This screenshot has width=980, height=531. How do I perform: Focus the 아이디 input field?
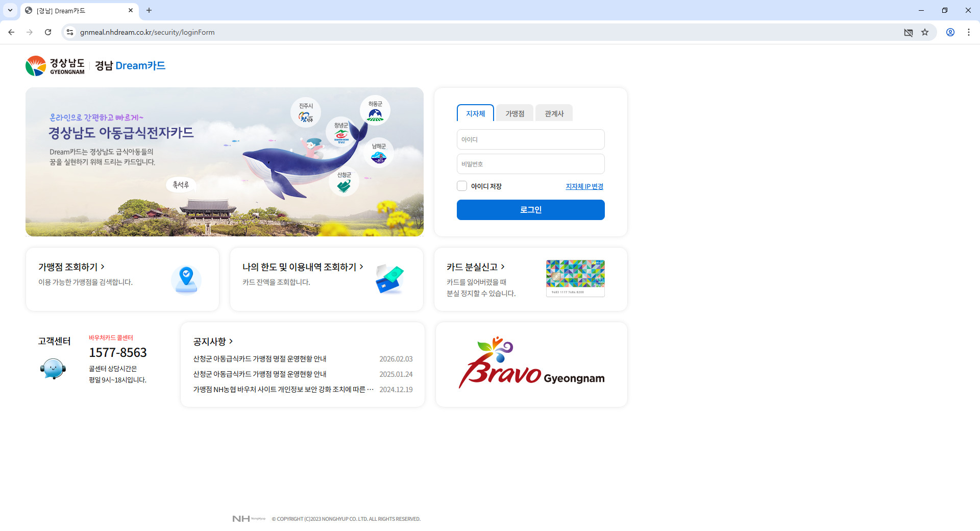click(x=531, y=139)
